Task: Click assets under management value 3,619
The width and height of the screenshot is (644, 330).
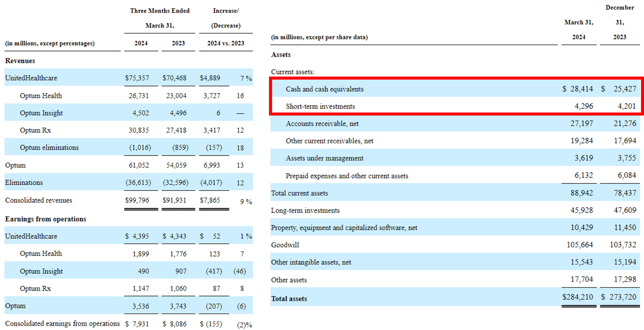Action: 584,158
